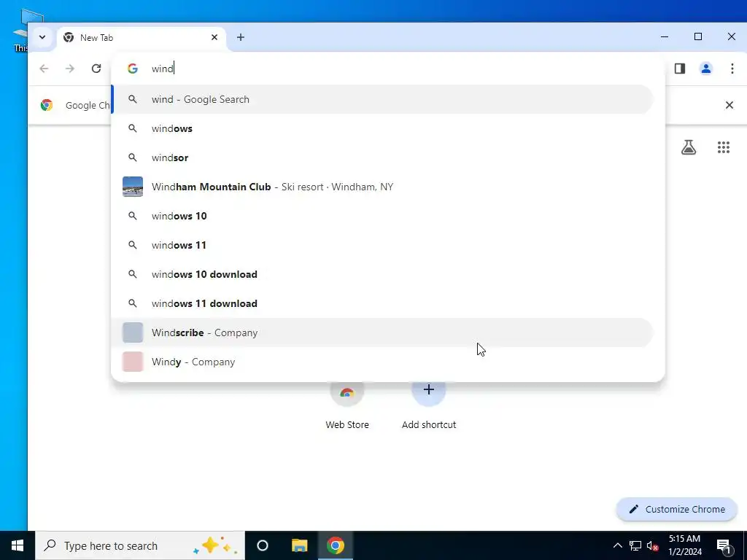Click Customize Chrome button
747x560 pixels.
point(677,509)
